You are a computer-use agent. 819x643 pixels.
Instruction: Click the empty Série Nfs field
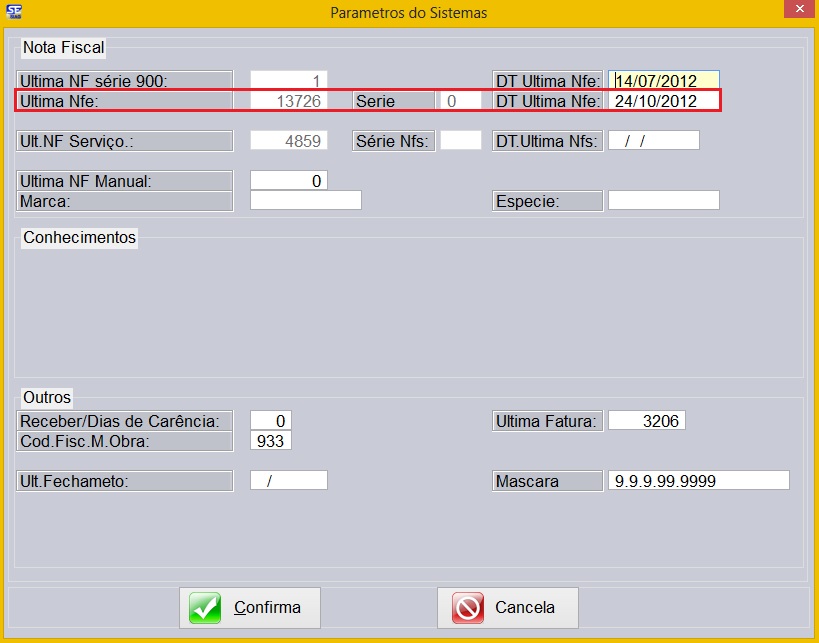462,140
